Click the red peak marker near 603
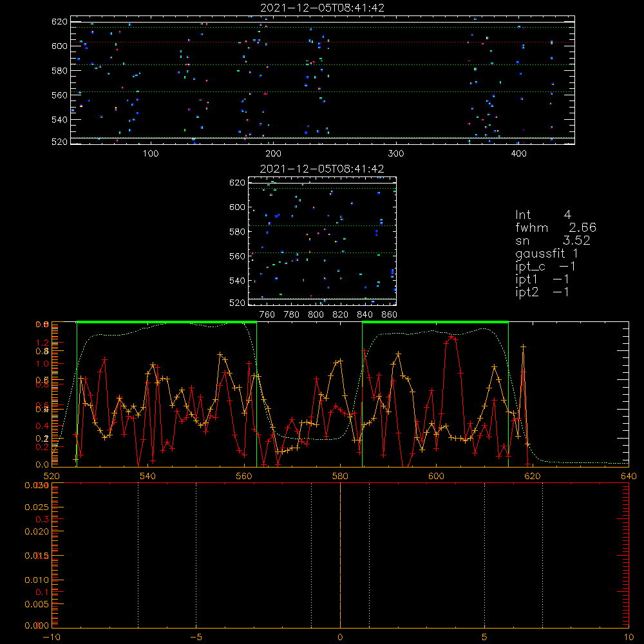 (451, 337)
